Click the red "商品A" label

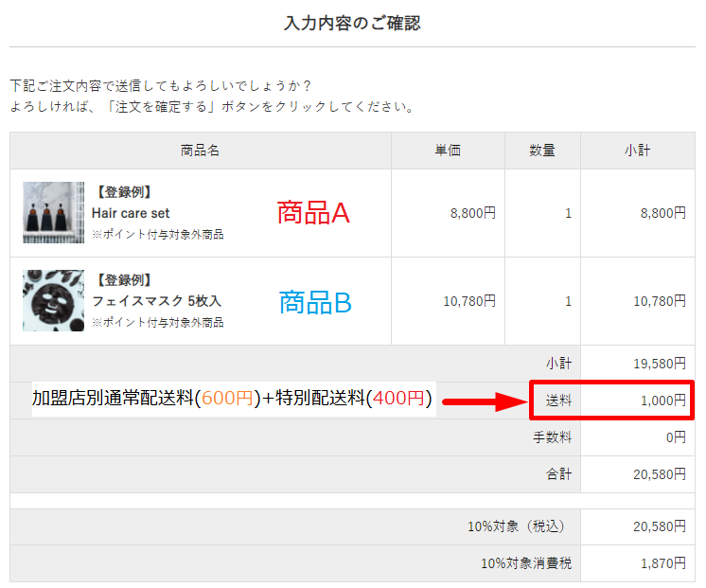(x=313, y=213)
